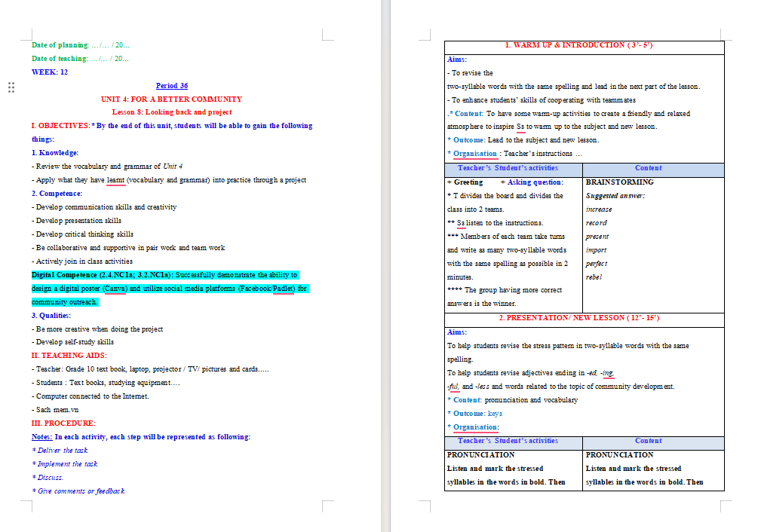Image resolution: width=761 pixels, height=532 pixels.
Task: Click the underlined Notes: link text
Action: coord(41,437)
